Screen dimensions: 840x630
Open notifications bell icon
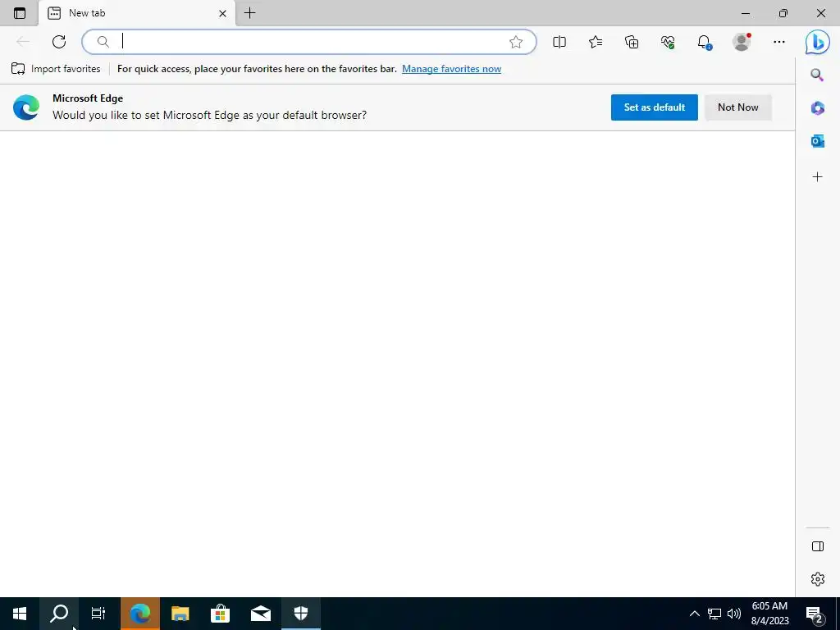pos(705,43)
